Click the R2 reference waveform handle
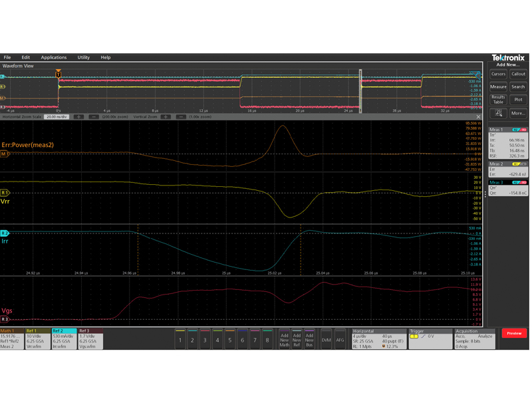Image resolution: width=532 pixels, height=399 pixels. coord(5,233)
